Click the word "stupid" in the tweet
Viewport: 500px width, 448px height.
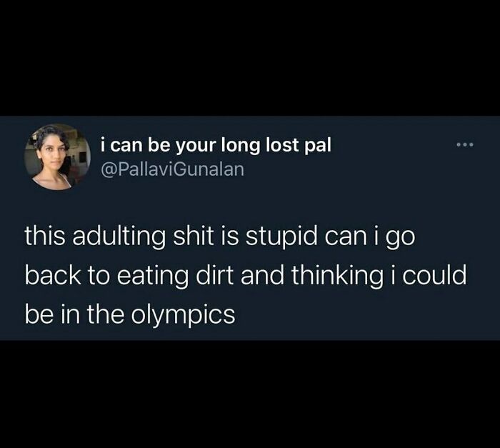tap(281, 238)
